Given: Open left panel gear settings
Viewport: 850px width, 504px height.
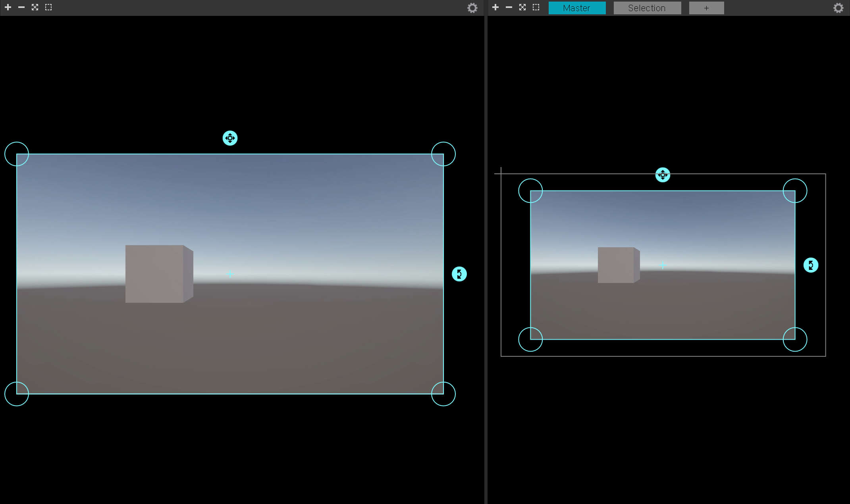Looking at the screenshot, I should click(x=472, y=8).
